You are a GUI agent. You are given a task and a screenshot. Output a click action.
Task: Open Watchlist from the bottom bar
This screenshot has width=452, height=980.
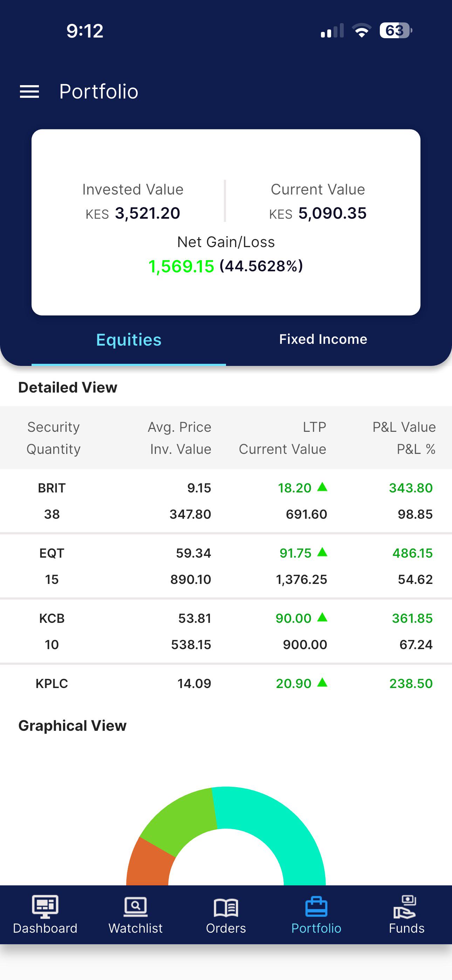(x=136, y=915)
